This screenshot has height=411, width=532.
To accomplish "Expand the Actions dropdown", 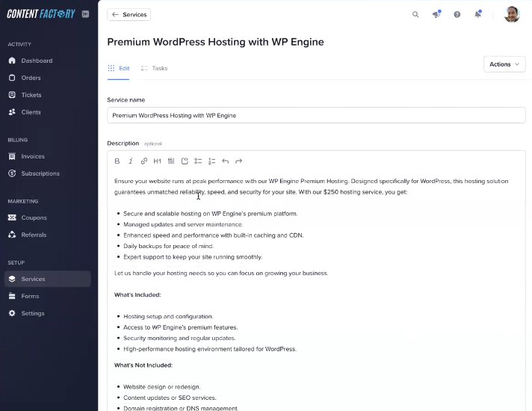I will click(504, 64).
